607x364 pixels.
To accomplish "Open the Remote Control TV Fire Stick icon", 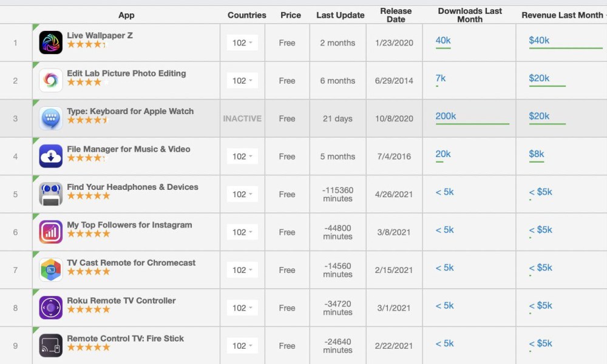I will pos(51,346).
